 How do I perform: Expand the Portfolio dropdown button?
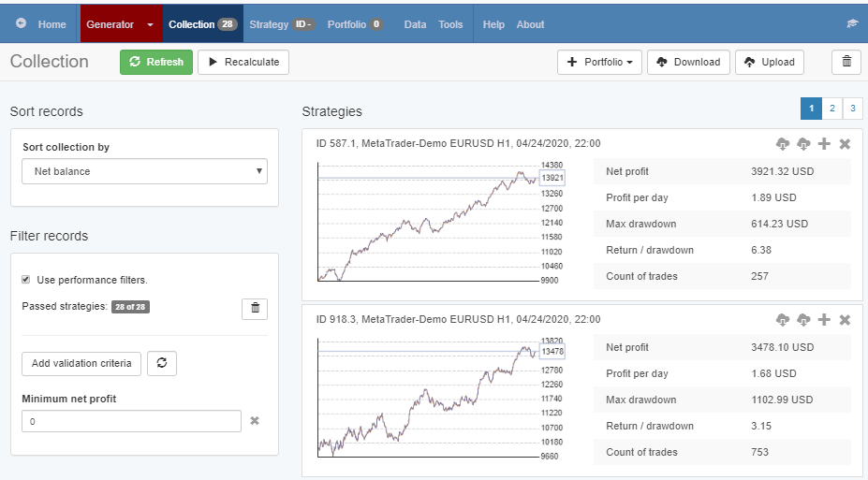600,62
